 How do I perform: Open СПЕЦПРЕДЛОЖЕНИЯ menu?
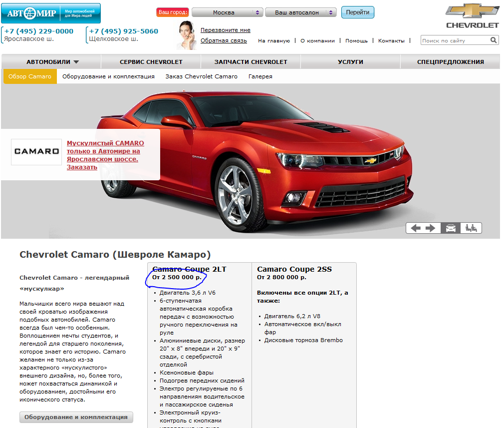pos(450,62)
